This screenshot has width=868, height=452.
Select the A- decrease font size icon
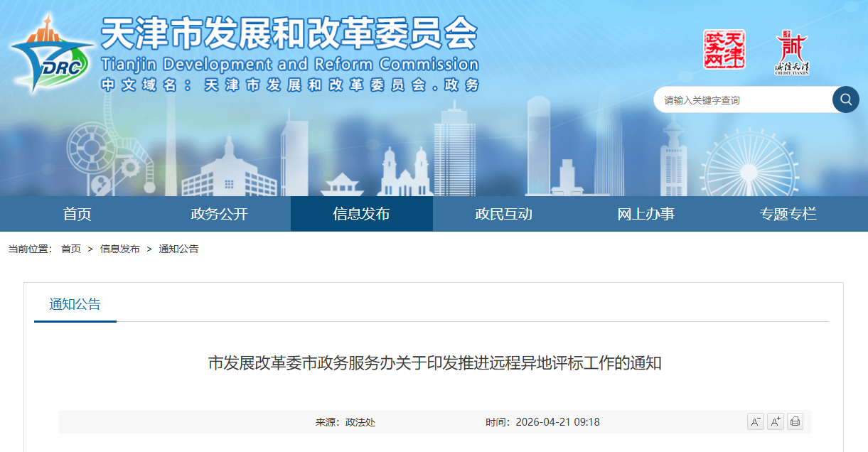click(755, 421)
